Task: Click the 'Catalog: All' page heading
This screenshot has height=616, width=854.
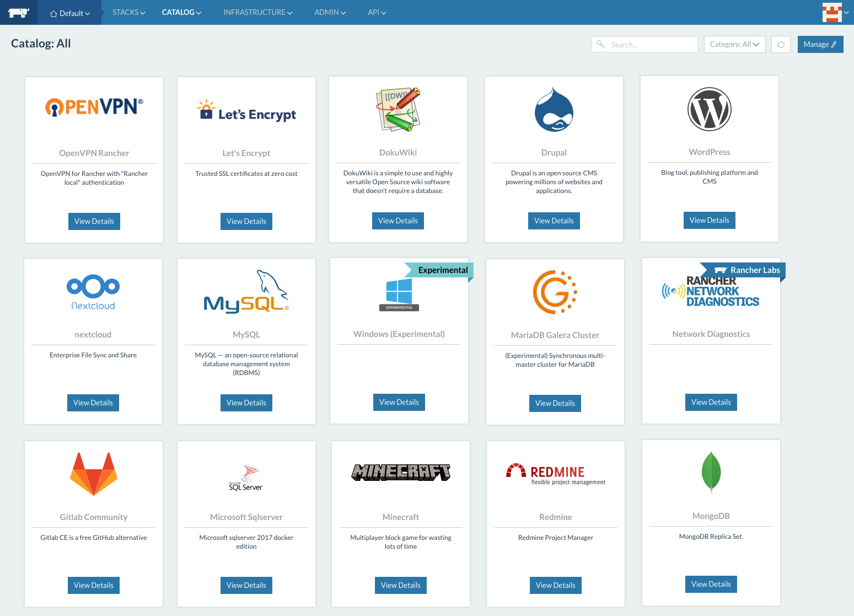Action: pyautogui.click(x=41, y=44)
